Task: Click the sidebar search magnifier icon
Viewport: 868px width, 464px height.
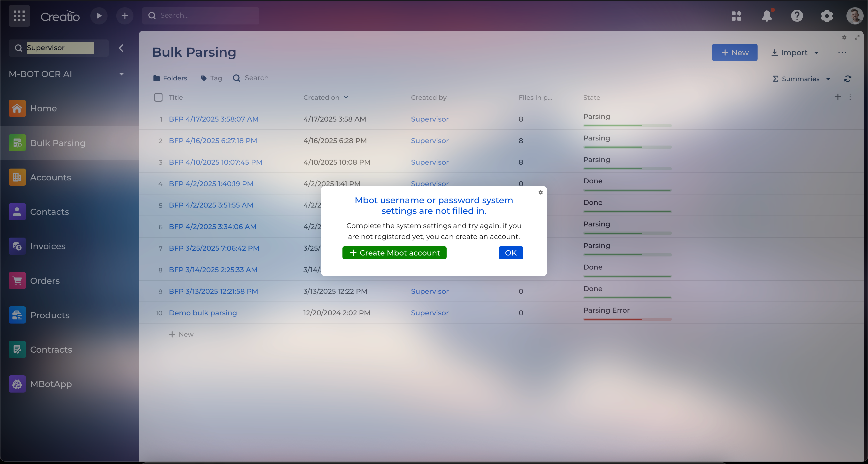Action: [19, 48]
